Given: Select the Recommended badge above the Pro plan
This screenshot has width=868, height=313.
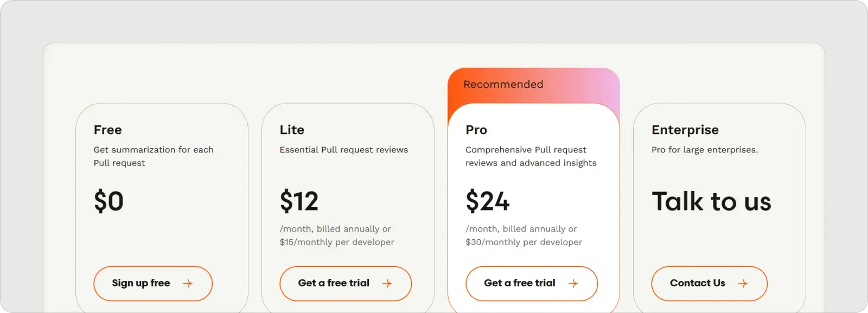Looking at the screenshot, I should click(x=504, y=84).
